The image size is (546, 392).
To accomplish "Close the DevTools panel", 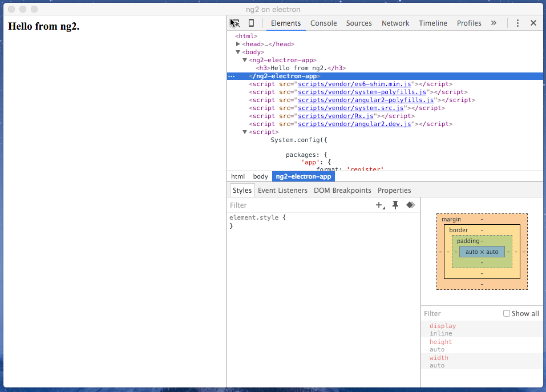I will [x=533, y=23].
